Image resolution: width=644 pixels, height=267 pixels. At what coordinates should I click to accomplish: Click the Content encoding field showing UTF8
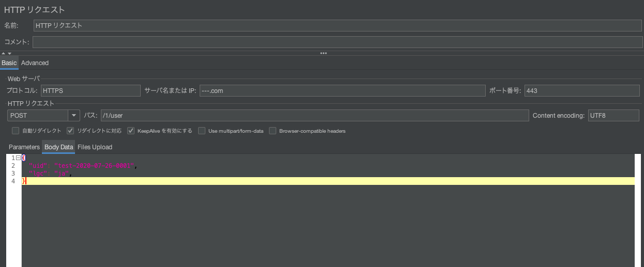point(613,115)
